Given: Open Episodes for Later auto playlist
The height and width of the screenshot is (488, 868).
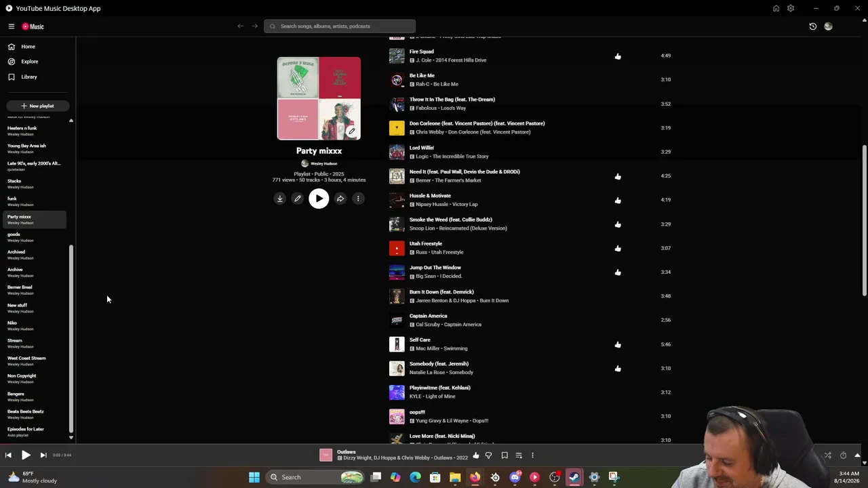Looking at the screenshot, I should [x=35, y=432].
